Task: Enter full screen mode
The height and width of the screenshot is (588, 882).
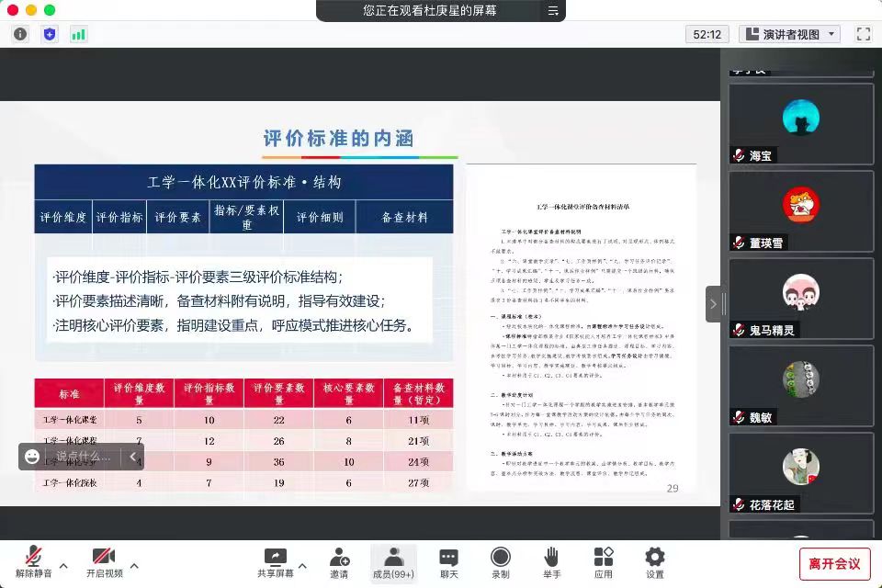Action: 863,34
